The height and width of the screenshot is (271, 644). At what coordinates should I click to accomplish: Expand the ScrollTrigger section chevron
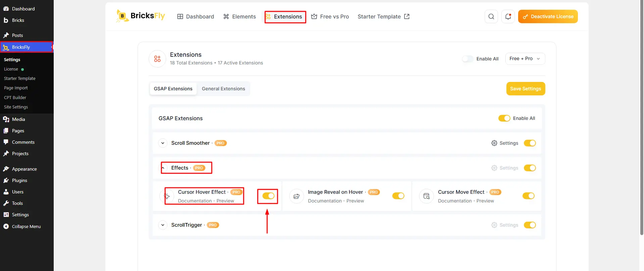(163, 225)
